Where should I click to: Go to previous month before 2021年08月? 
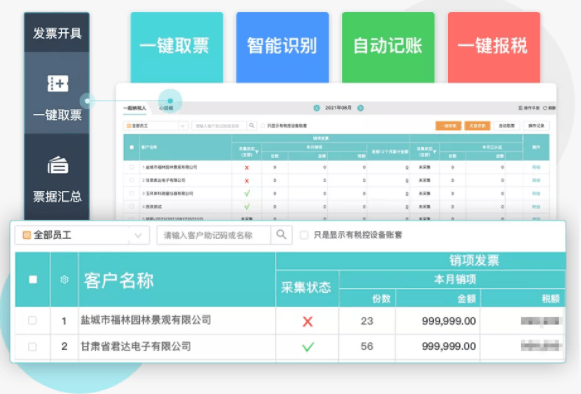316,108
